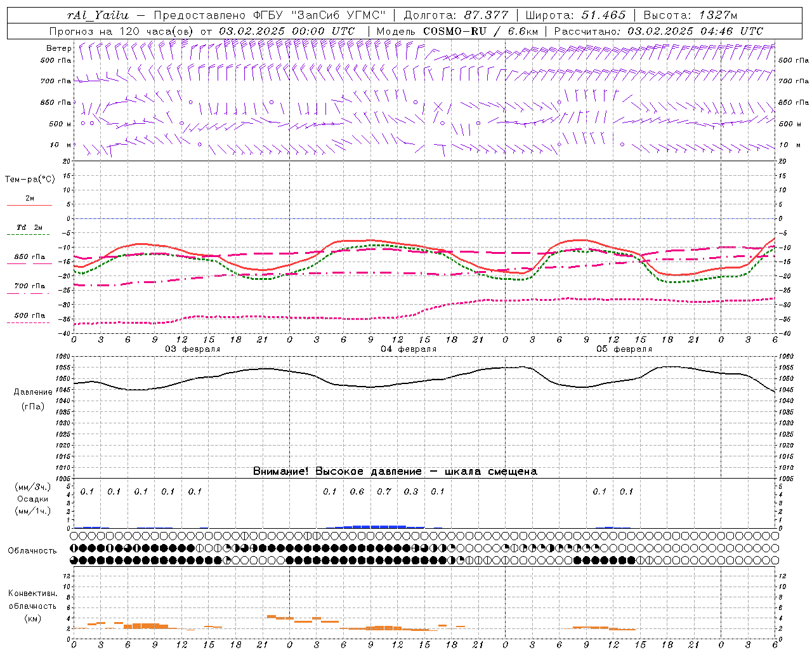Screen dimensions: 812x650
Task: Click the "(км)" unit label for convective cloud
Action: point(32,619)
